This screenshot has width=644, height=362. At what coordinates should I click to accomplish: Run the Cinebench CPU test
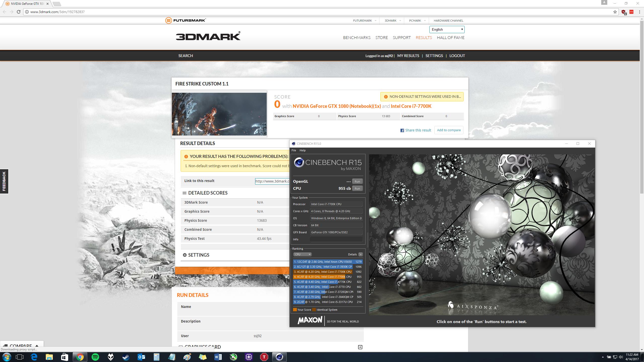click(x=357, y=188)
